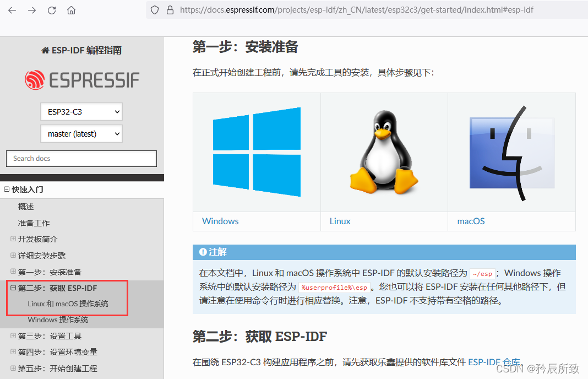Focus the Search docs input field
This screenshot has height=379, width=588.
(81, 158)
